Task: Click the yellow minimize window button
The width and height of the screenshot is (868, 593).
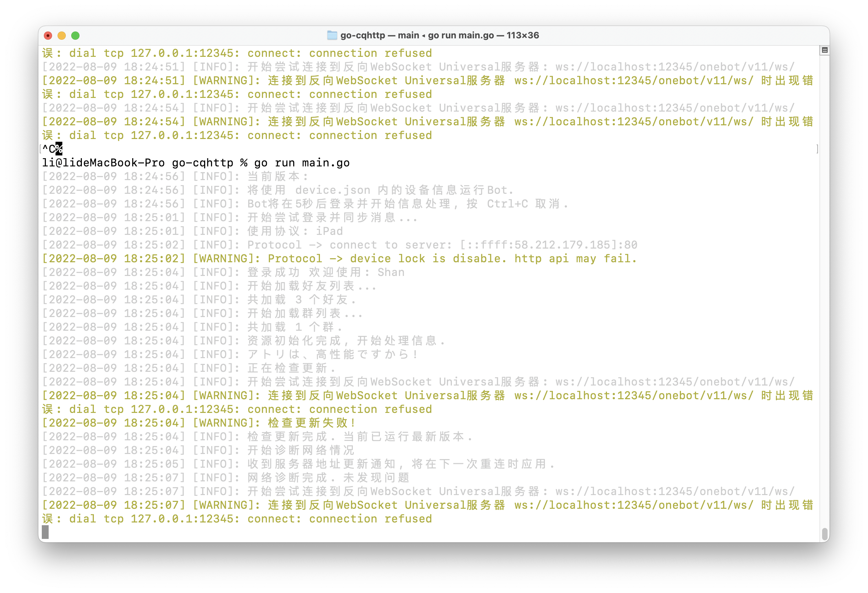Action: point(62,36)
